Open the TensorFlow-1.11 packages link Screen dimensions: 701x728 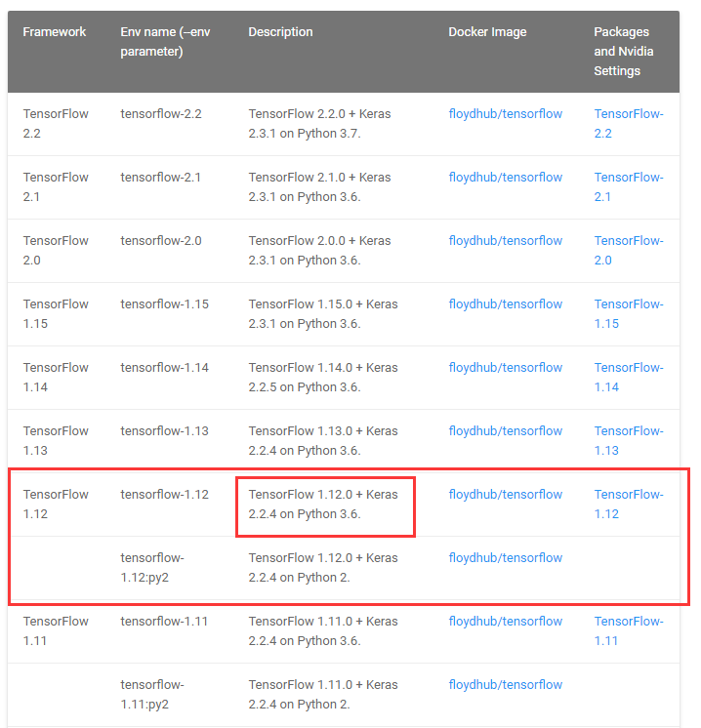click(629, 631)
